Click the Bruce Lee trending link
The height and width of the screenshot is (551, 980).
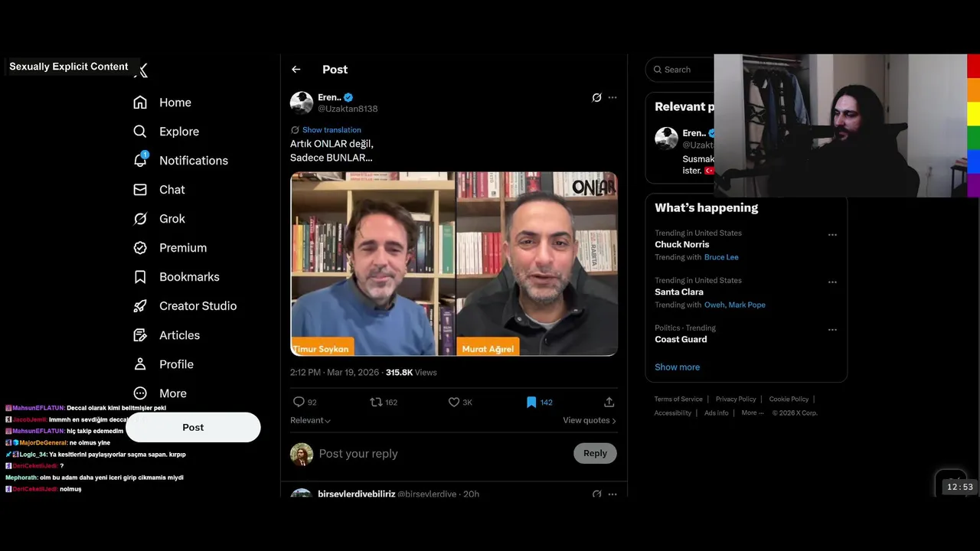[721, 257]
